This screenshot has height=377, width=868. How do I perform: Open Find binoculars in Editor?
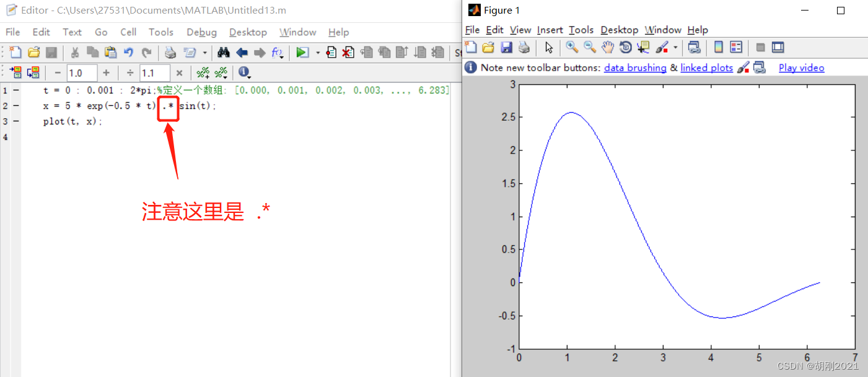point(224,53)
